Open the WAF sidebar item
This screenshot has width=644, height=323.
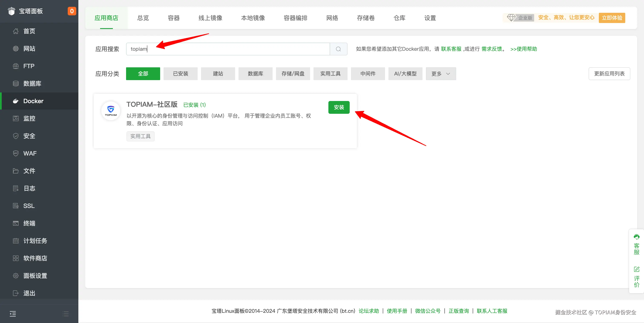point(30,153)
